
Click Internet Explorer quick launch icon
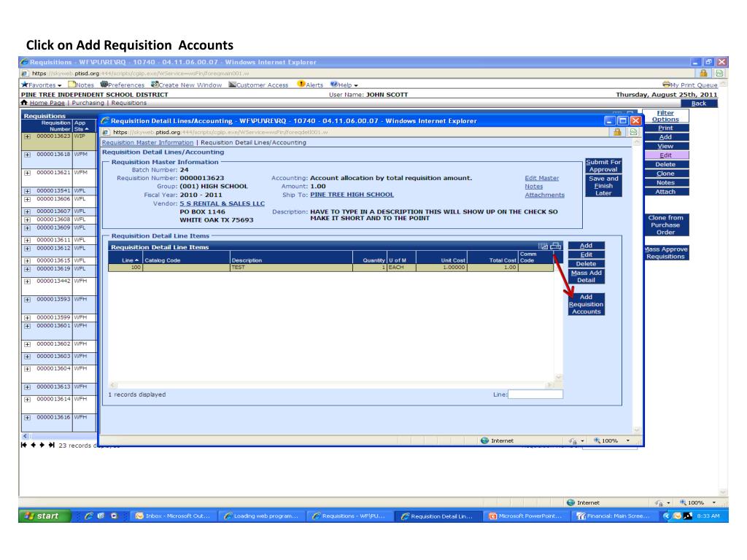tap(88, 516)
